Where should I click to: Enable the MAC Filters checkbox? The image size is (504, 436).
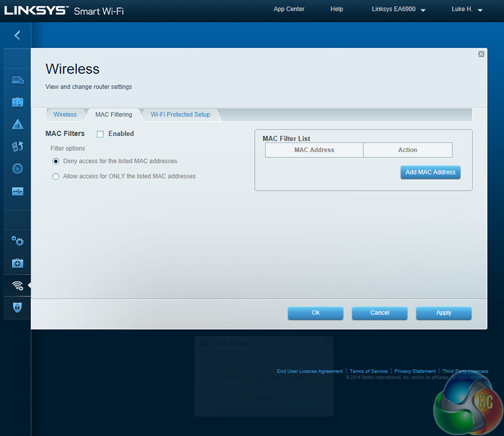tap(100, 134)
